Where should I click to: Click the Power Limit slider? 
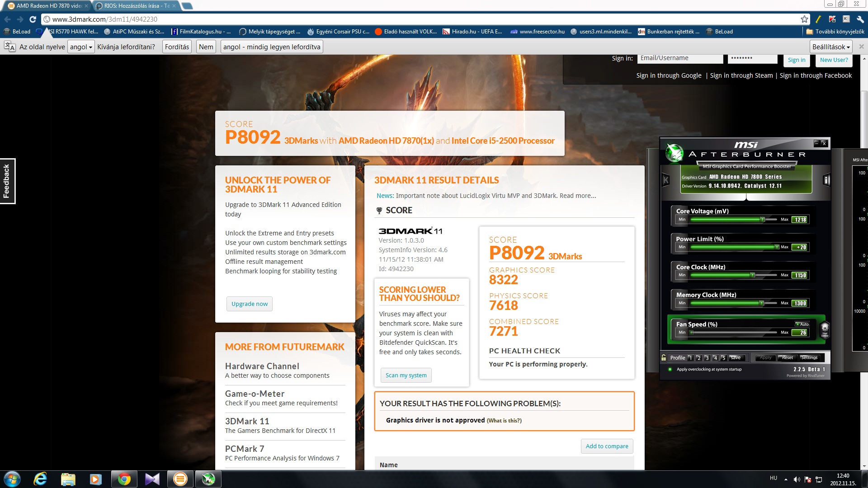click(734, 247)
